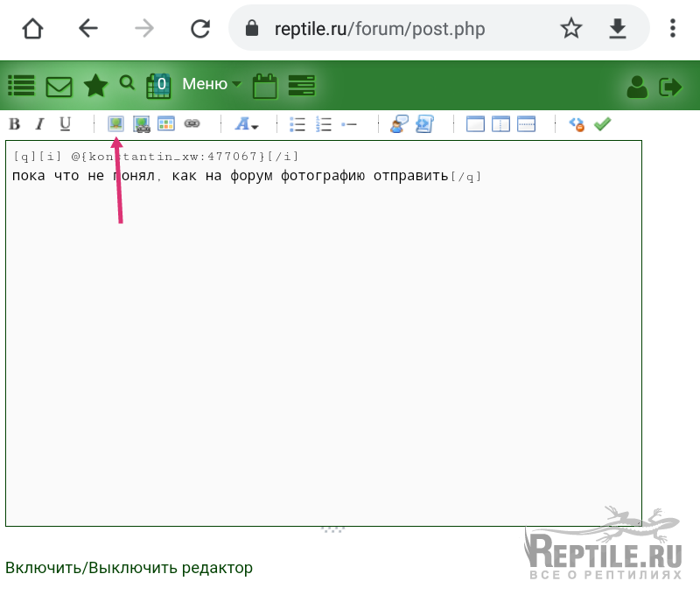Bookmark page with browser star icon
The image size is (700, 595).
571,29
